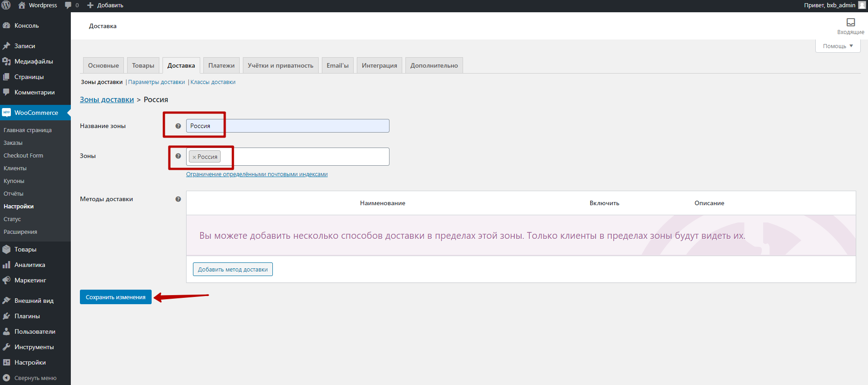The image size is (868, 385).
Task: Open Комментарии in the sidebar
Action: click(35, 92)
